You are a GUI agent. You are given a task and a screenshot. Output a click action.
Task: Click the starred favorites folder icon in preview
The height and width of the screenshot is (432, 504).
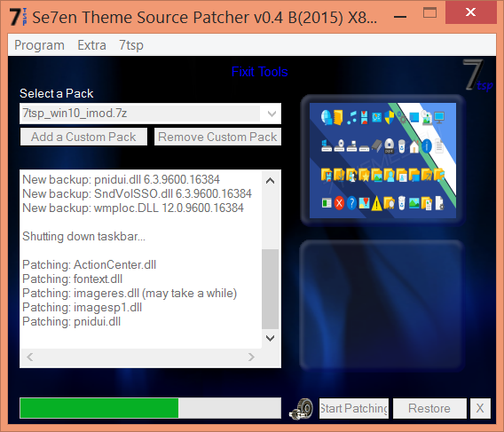(364, 175)
